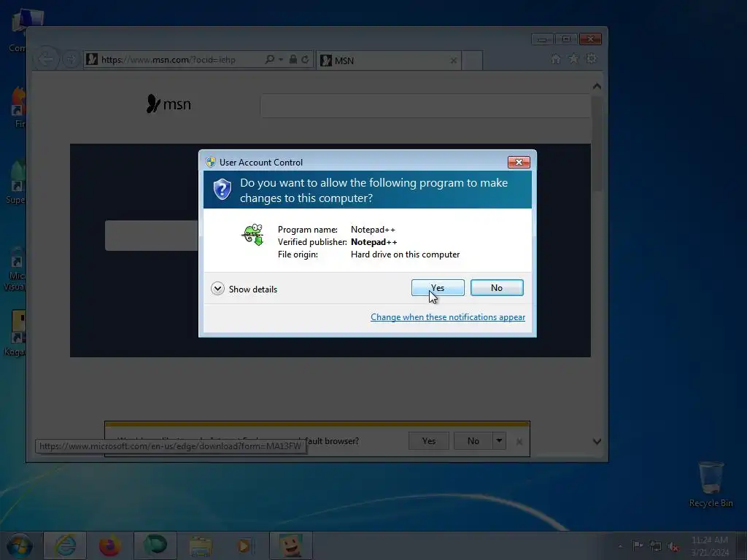Click the Notepad++ installer chameleon icon

point(253,234)
